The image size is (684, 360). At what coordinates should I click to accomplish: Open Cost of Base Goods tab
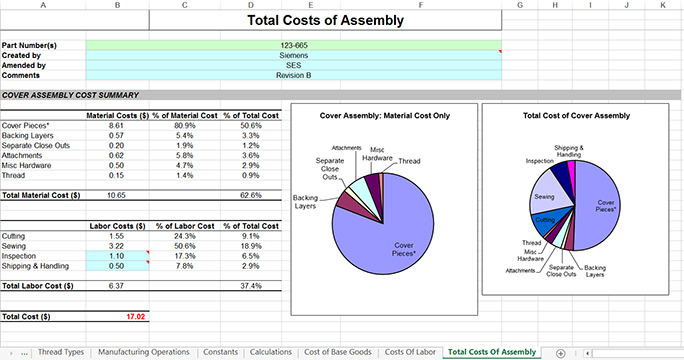338,352
